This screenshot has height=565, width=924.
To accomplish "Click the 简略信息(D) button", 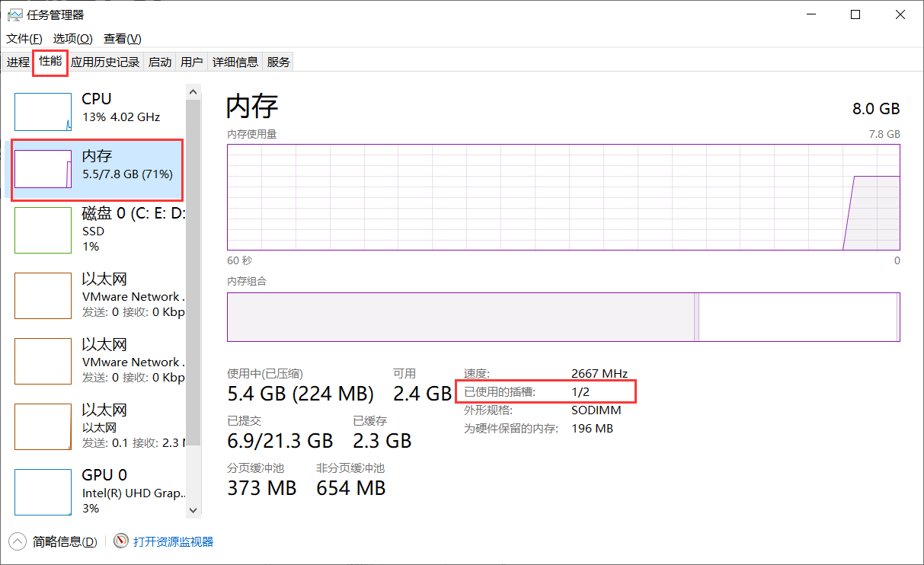I will coord(65,541).
